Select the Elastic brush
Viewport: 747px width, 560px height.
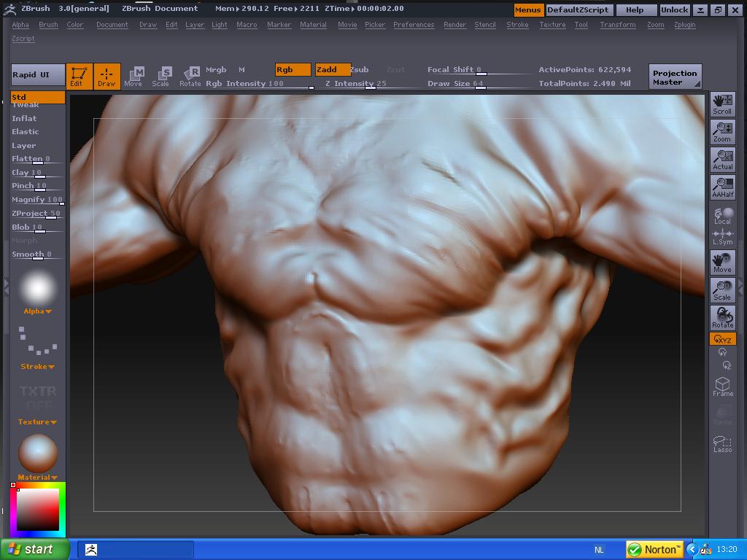click(x=26, y=132)
